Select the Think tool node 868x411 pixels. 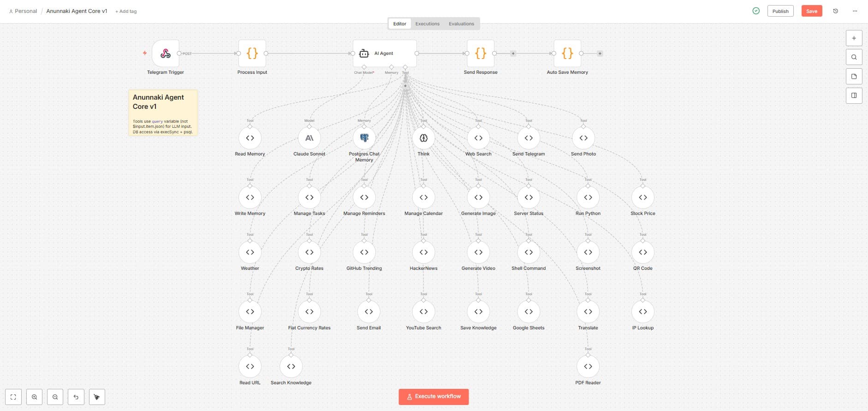(423, 138)
